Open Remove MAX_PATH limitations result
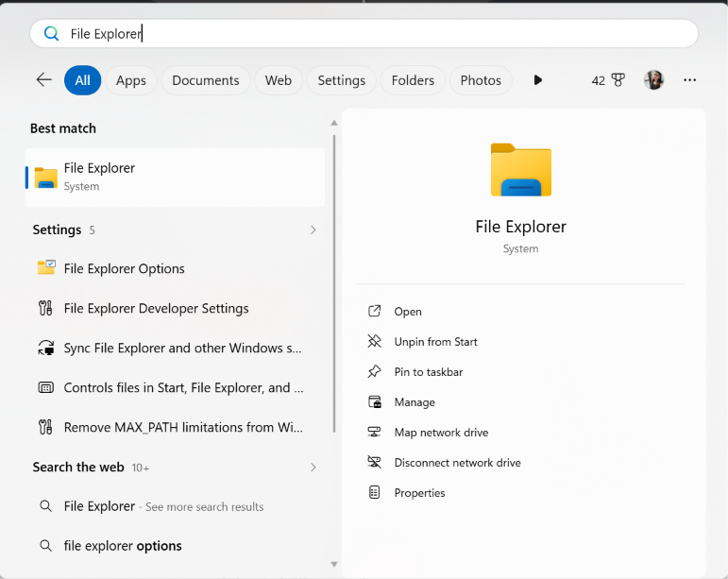728x579 pixels. click(175, 427)
